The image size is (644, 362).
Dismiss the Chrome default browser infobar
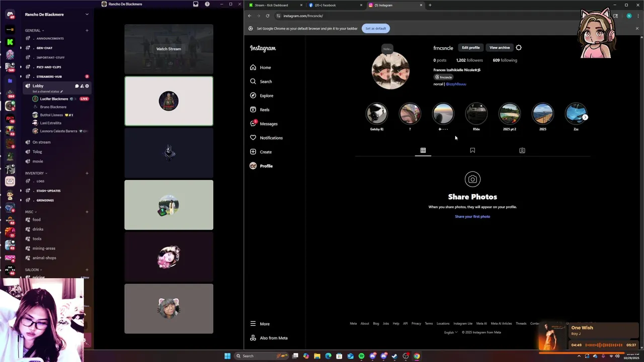[x=637, y=29]
